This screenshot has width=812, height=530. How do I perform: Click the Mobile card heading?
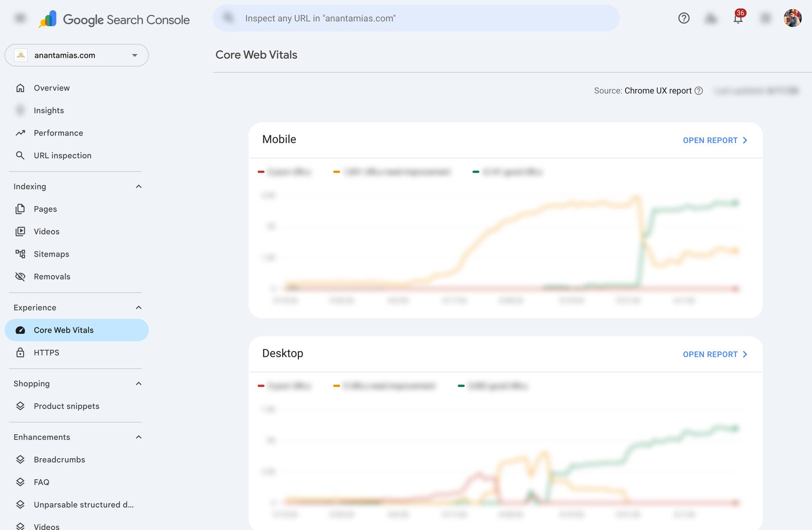click(279, 139)
